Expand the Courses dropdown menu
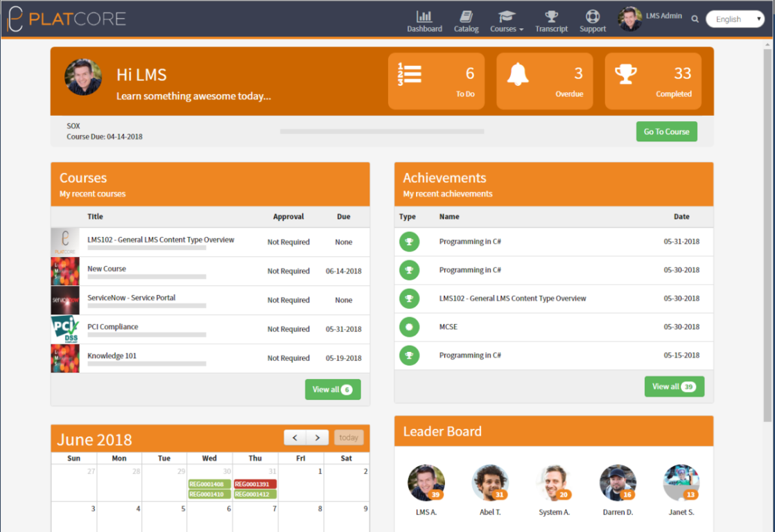The width and height of the screenshot is (775, 532). click(x=506, y=28)
